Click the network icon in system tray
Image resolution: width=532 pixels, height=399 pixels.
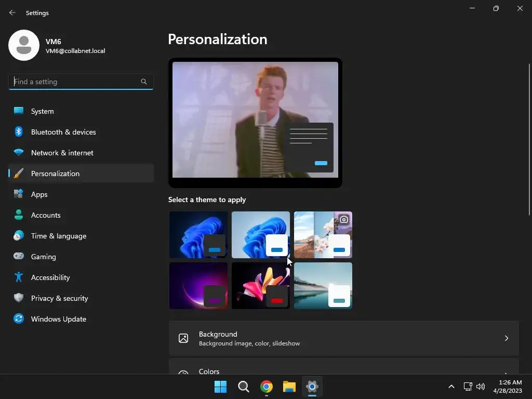pos(468,387)
